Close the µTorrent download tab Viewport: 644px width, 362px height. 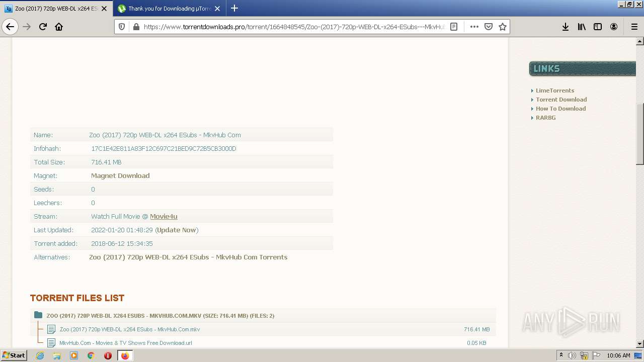coord(217,9)
